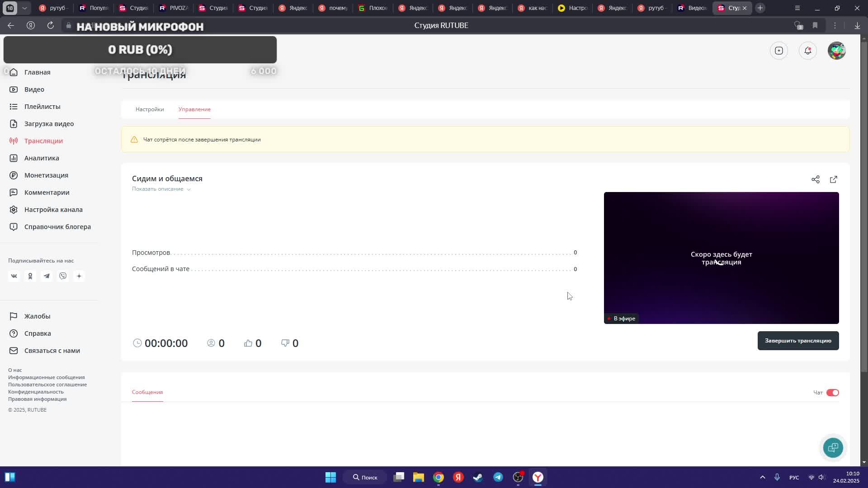The height and width of the screenshot is (488, 868).
Task: Open Комментарии in the sidebar
Action: 39,192
